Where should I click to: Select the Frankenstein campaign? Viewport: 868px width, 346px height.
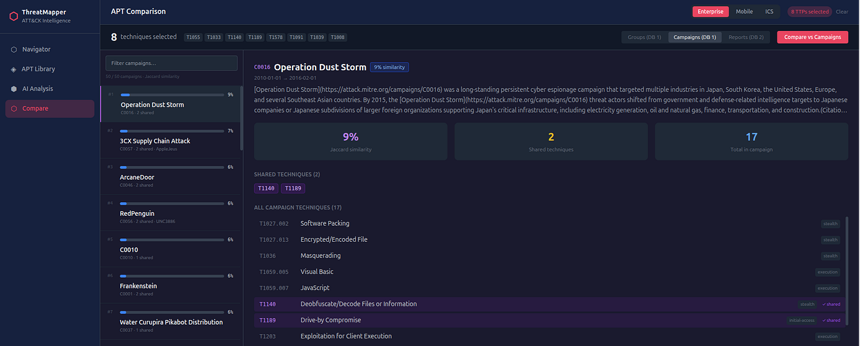point(170,285)
